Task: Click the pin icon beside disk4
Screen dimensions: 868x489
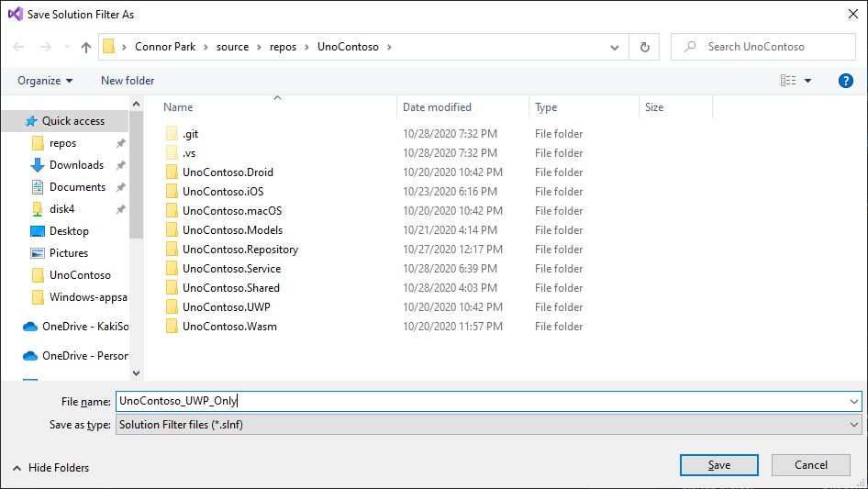Action: pyautogui.click(x=121, y=210)
